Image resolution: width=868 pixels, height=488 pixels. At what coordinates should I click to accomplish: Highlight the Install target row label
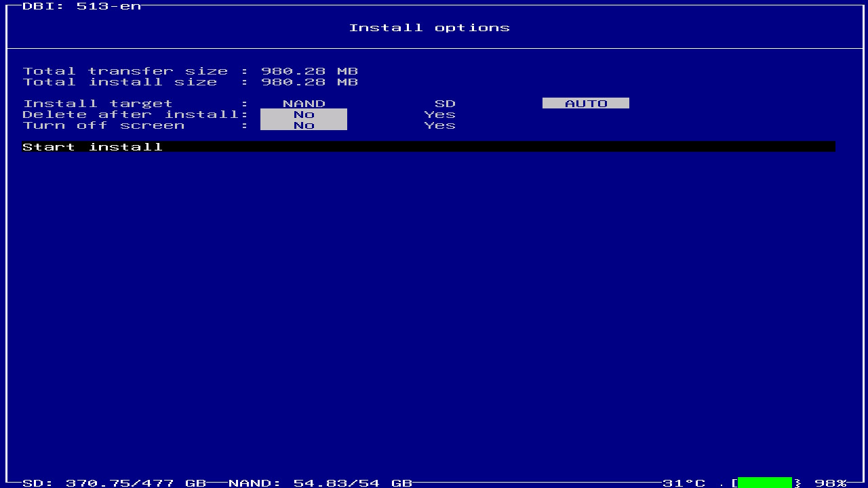coord(98,104)
